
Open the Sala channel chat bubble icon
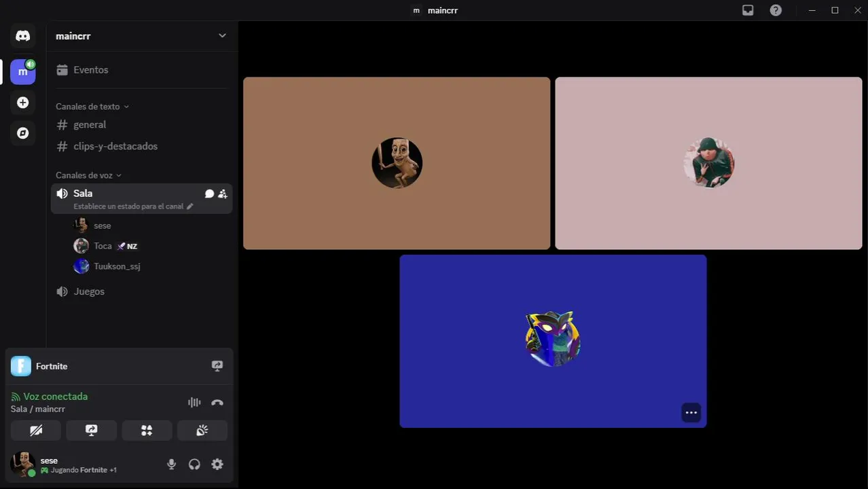(209, 194)
